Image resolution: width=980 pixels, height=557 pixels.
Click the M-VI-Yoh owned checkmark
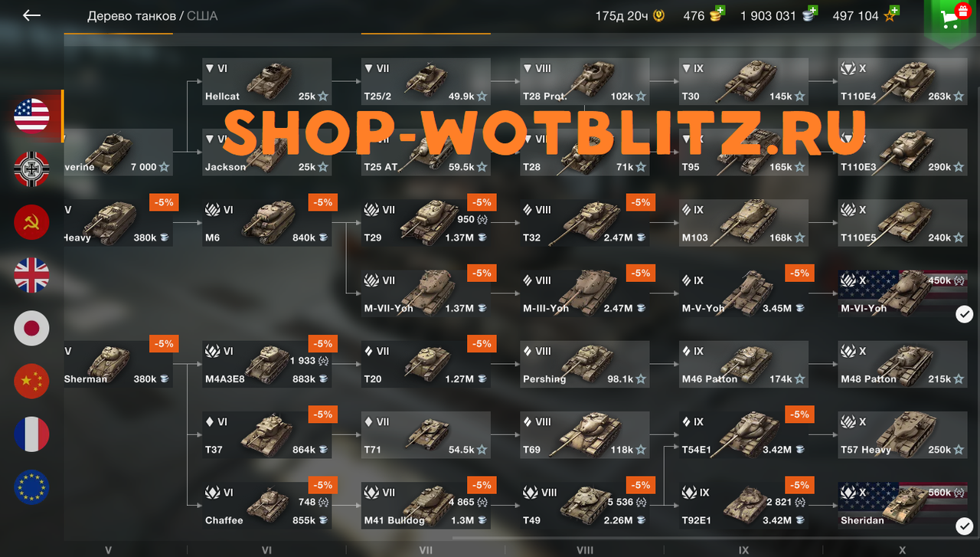965,314
